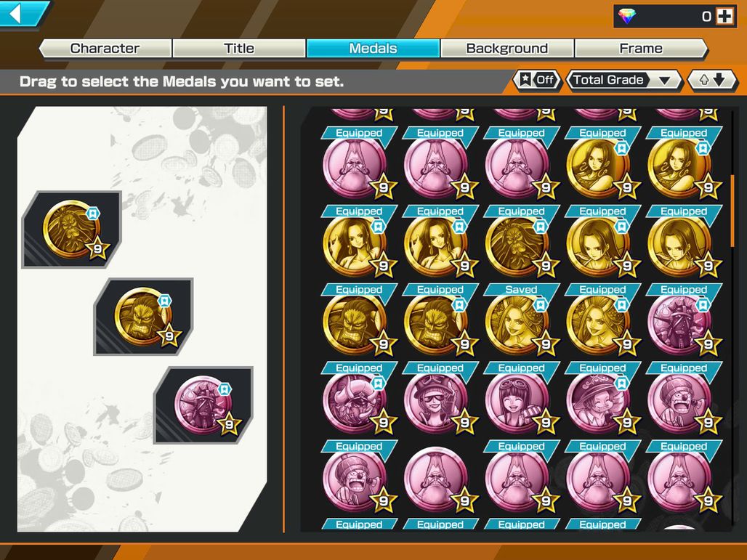
Task: Click the orange medal list scrollbar
Action: 732,211
